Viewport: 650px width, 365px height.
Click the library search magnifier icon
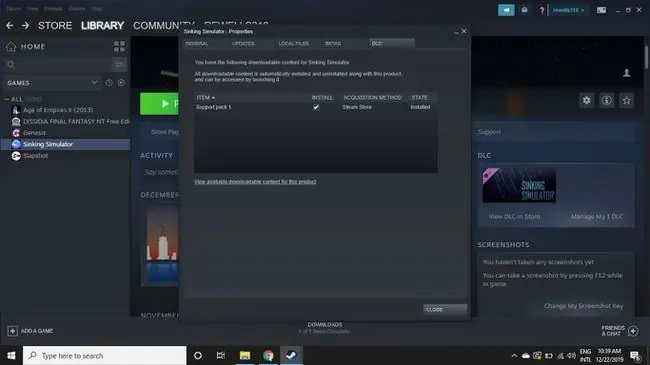[11, 65]
